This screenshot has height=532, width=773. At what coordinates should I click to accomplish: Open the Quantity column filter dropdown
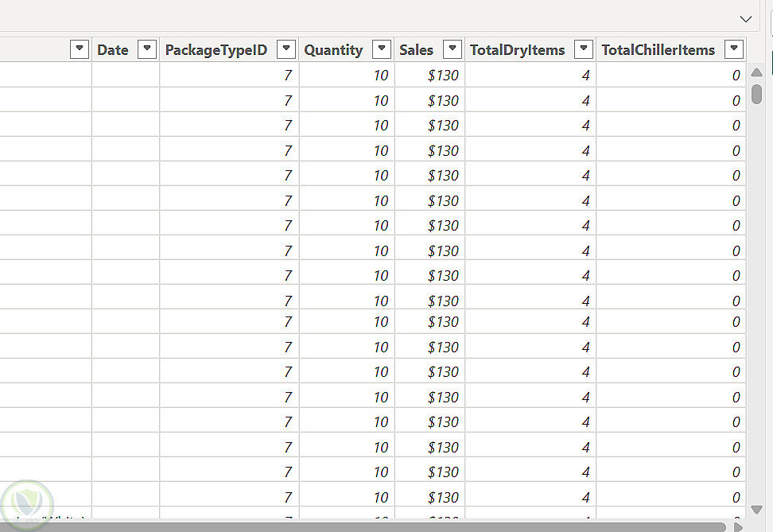pos(382,49)
